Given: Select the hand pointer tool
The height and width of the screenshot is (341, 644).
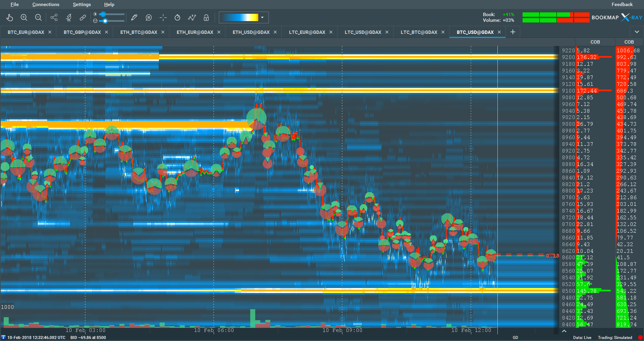Looking at the screenshot, I should tap(9, 17).
